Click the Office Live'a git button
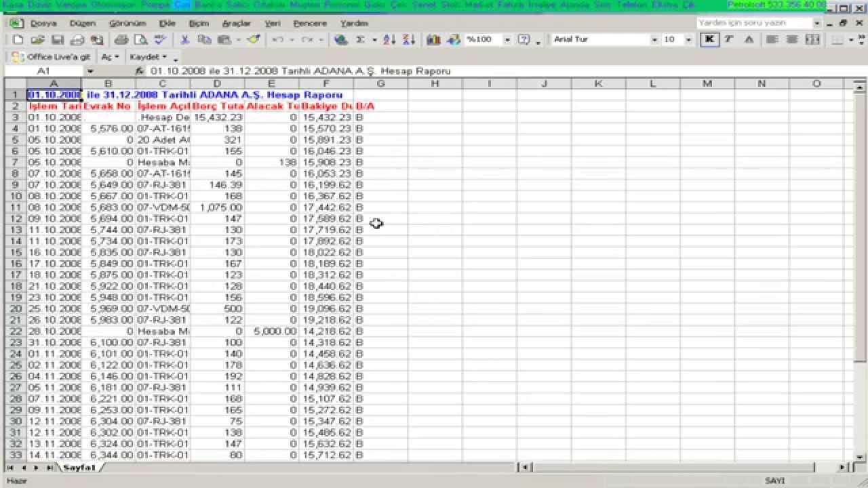 click(x=52, y=57)
